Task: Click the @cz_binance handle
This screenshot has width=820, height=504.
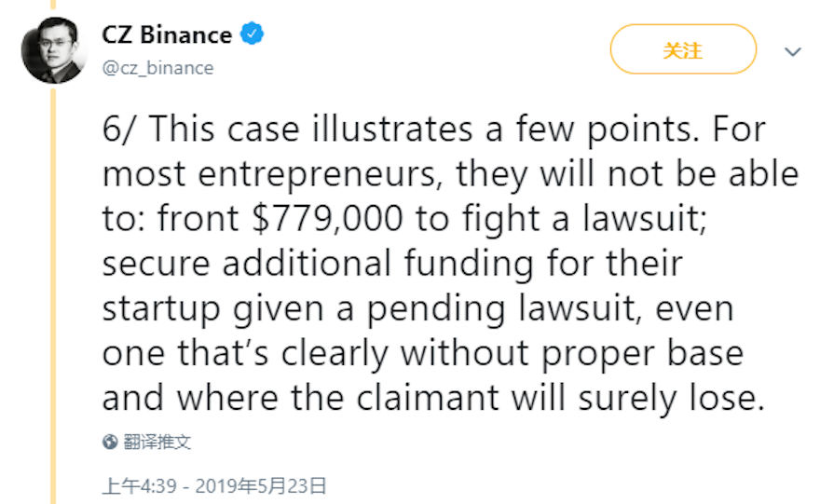Action: [157, 68]
